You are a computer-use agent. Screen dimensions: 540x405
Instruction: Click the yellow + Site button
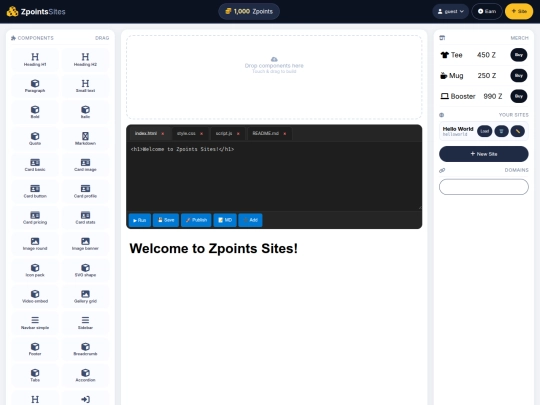click(x=519, y=11)
